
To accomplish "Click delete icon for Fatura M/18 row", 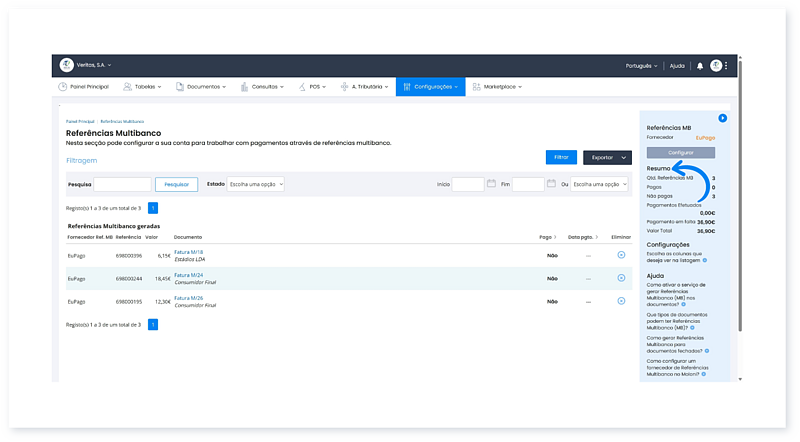I will 621,255.
